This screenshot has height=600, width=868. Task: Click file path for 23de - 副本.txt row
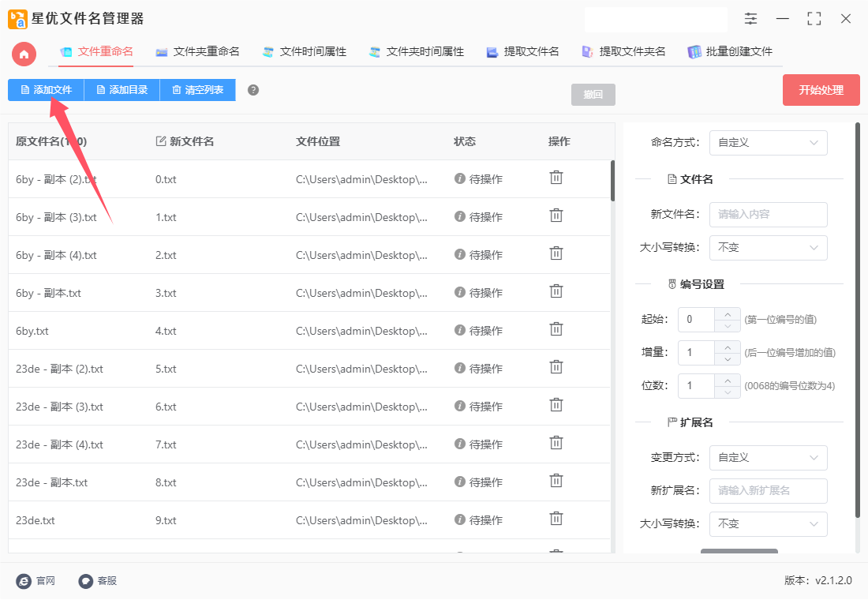[x=361, y=482]
